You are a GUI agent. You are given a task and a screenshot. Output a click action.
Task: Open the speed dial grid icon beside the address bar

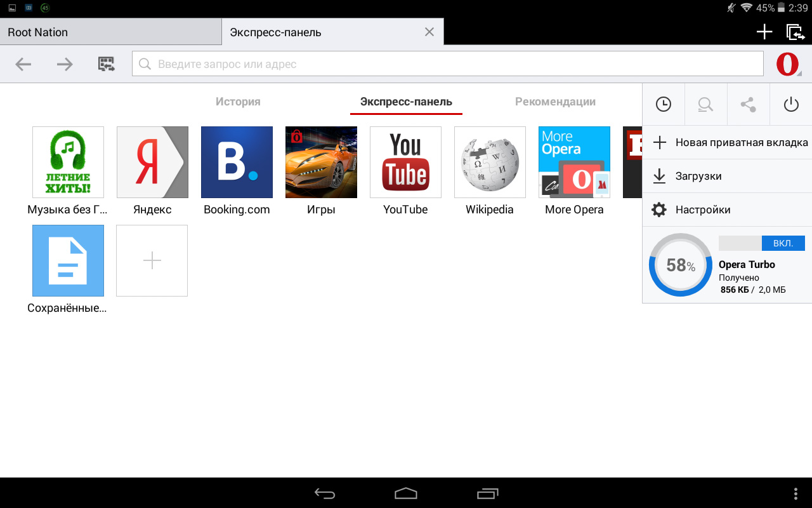[x=107, y=63]
